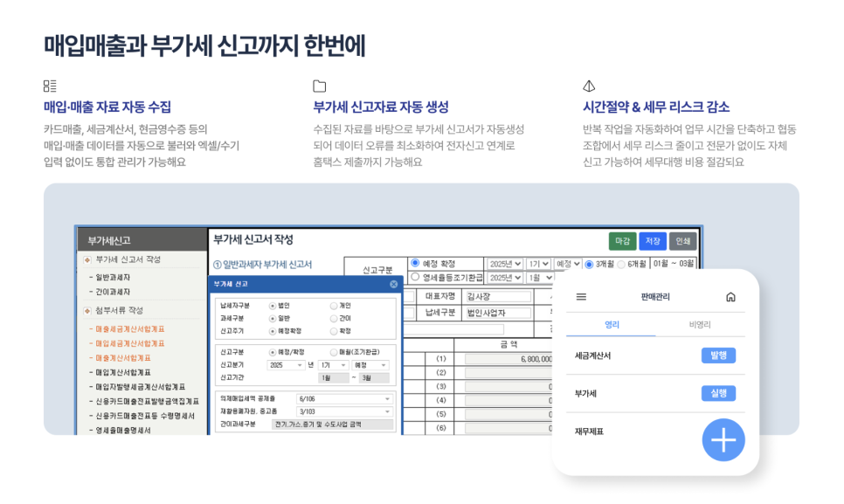Click the 매입·매출 자료 자동 수집 icon
This screenshot has height=504, width=844.
50,86
